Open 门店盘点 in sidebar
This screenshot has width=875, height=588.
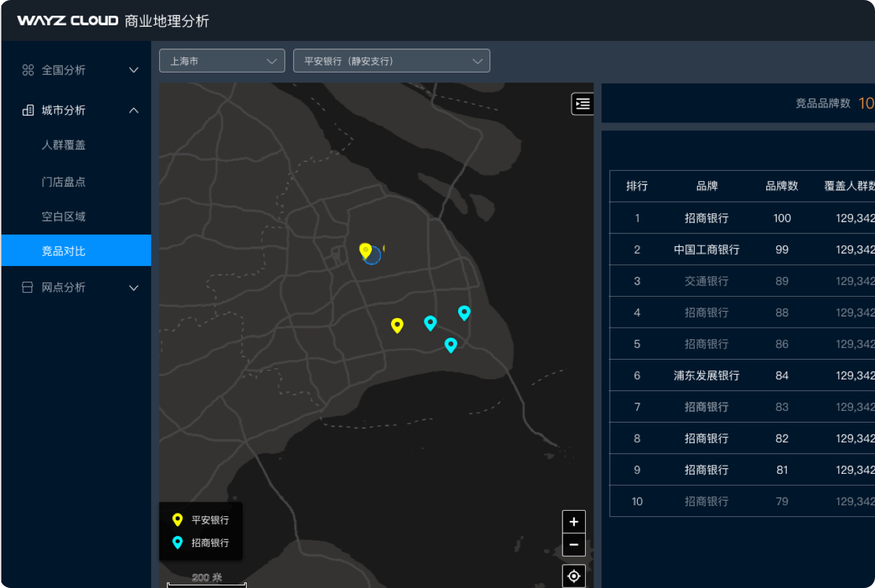click(64, 182)
